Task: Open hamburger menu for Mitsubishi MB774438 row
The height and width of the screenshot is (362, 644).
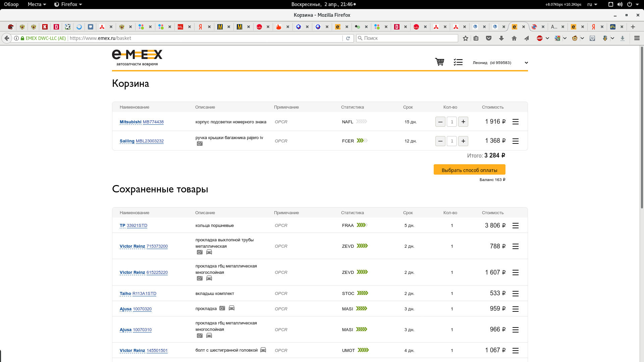Action: click(x=516, y=122)
